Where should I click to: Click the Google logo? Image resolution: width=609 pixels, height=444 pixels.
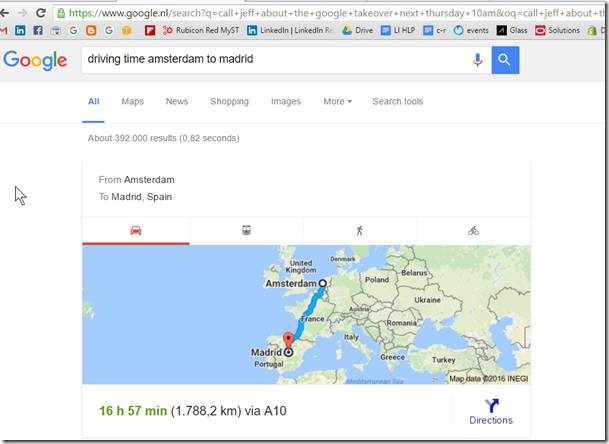[x=35, y=60]
